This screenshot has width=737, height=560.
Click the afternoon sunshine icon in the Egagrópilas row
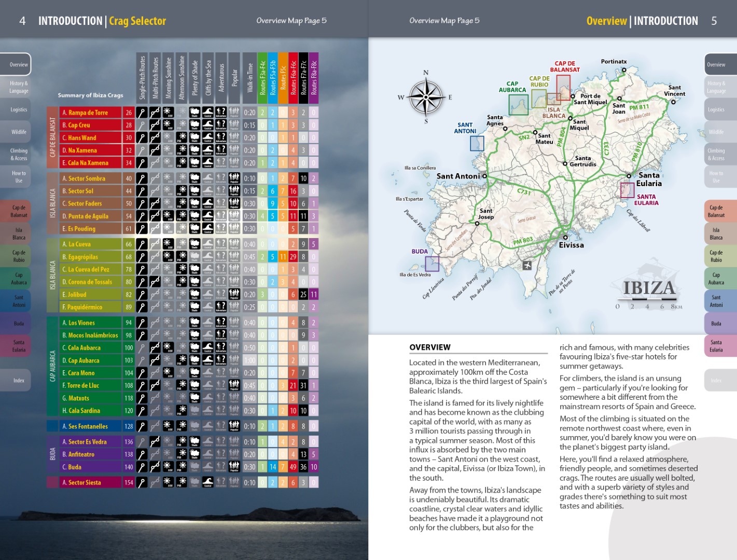tap(182, 257)
